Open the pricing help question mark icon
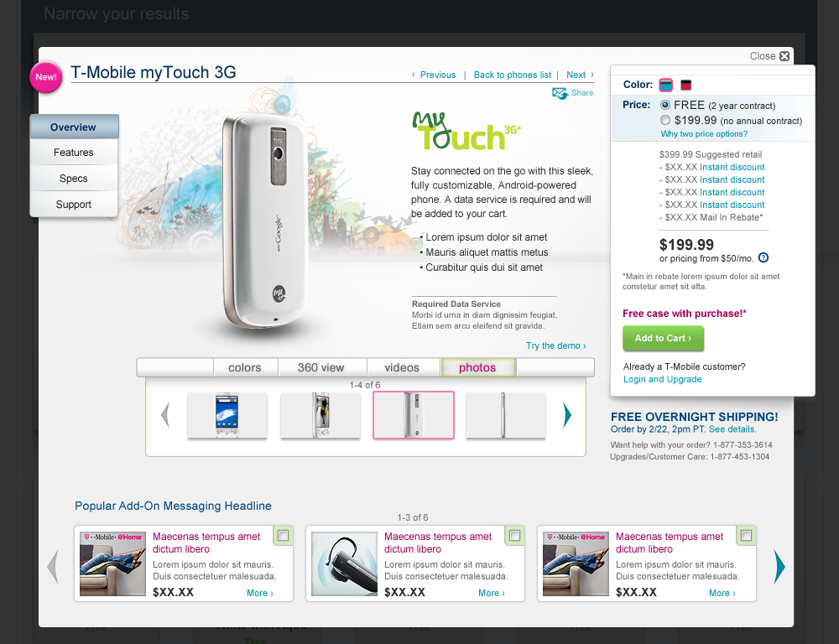 pos(763,257)
